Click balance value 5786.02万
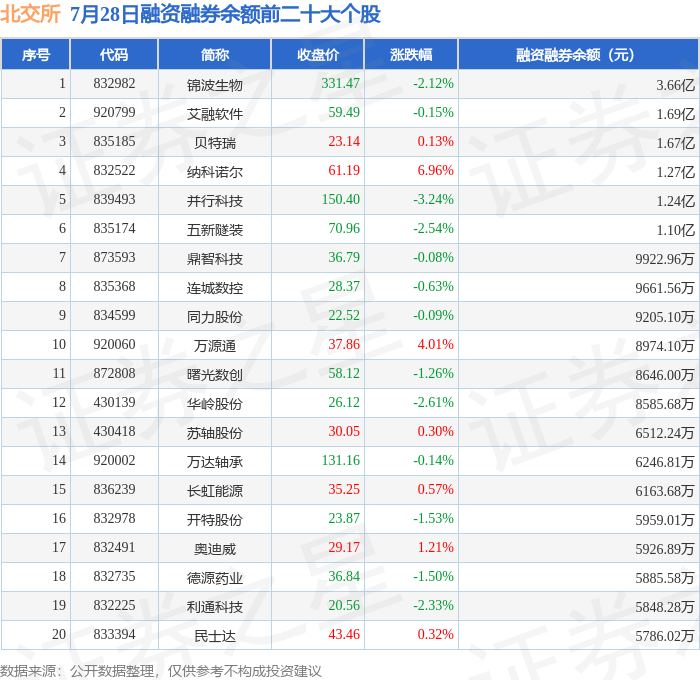 tap(665, 636)
